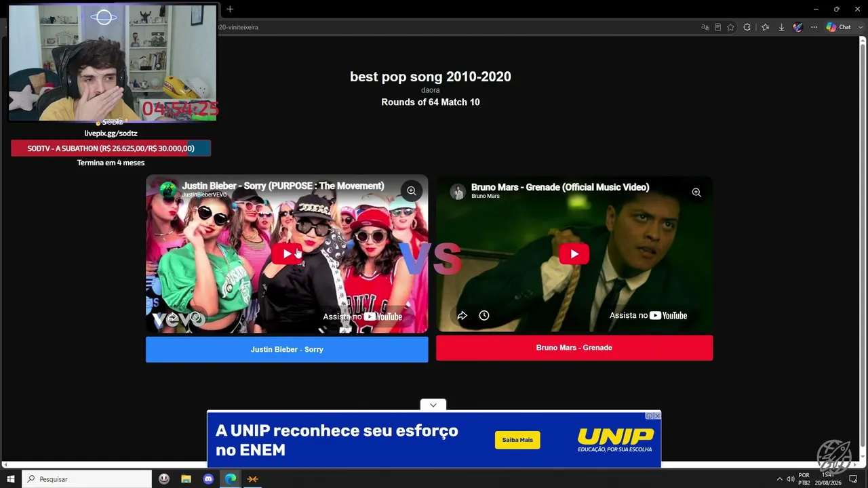868x488 pixels.
Task: Open browser downloads panel
Action: [781, 27]
